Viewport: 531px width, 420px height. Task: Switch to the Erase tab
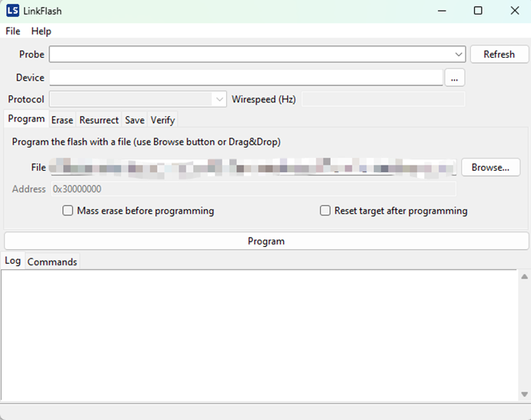62,120
